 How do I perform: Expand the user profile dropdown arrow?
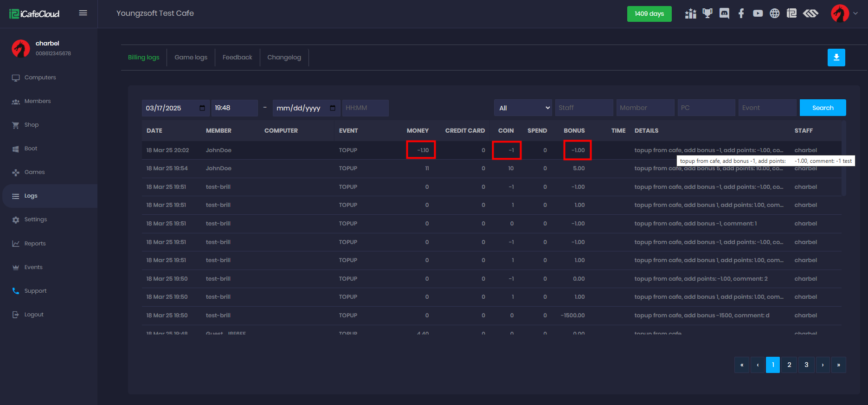click(855, 13)
